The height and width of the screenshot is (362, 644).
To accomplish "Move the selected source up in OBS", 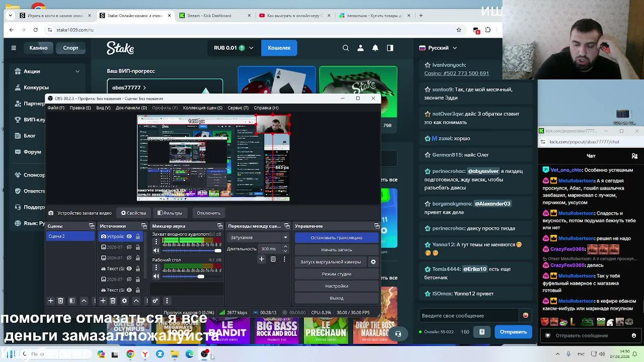I will point(136,301).
